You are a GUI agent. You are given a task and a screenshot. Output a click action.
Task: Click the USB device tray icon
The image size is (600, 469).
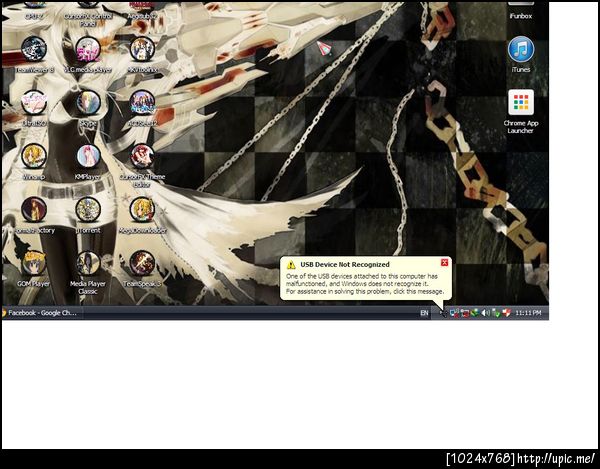[x=443, y=313]
